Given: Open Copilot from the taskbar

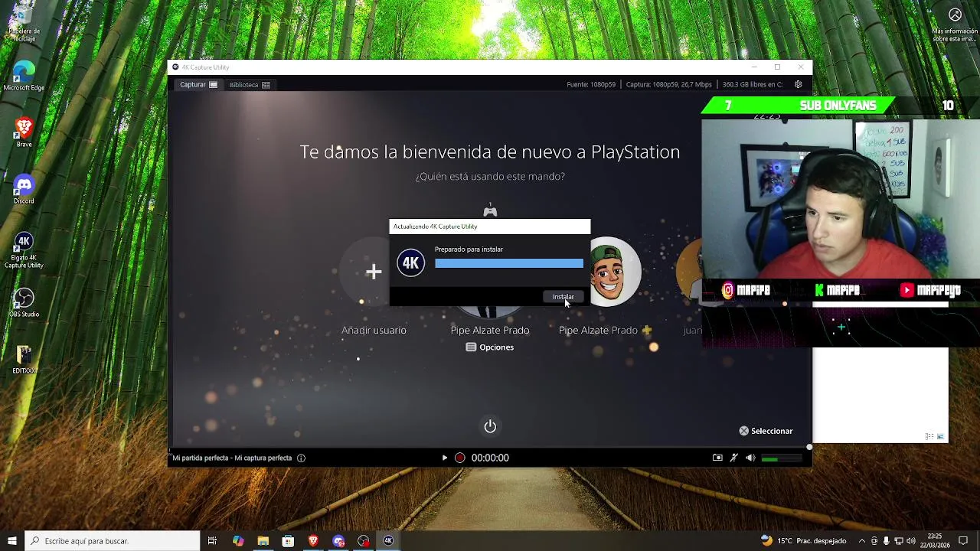Looking at the screenshot, I should pyautogui.click(x=238, y=541).
